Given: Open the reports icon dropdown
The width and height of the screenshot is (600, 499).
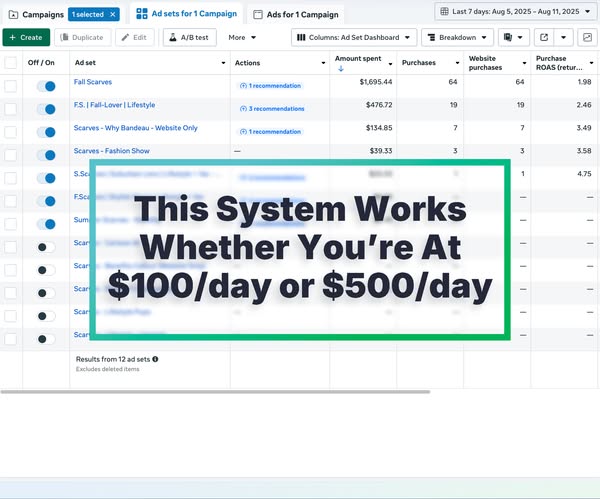Looking at the screenshot, I should click(x=514, y=37).
